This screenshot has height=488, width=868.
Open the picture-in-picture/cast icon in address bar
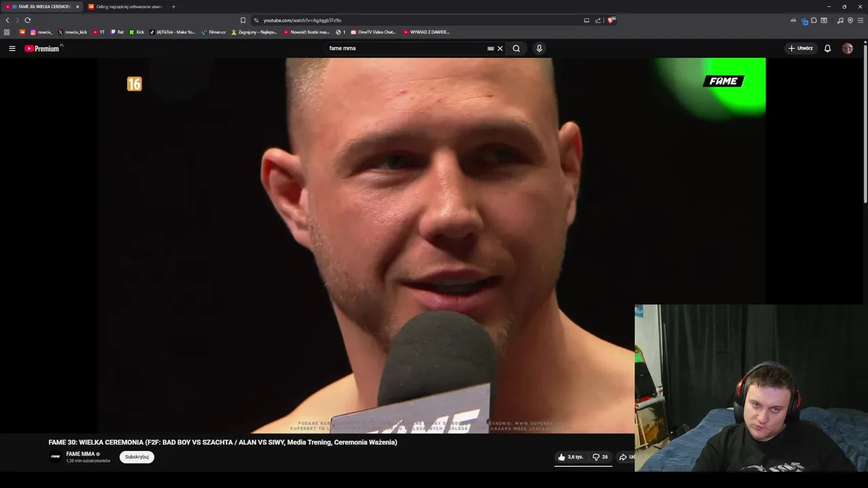[587, 20]
